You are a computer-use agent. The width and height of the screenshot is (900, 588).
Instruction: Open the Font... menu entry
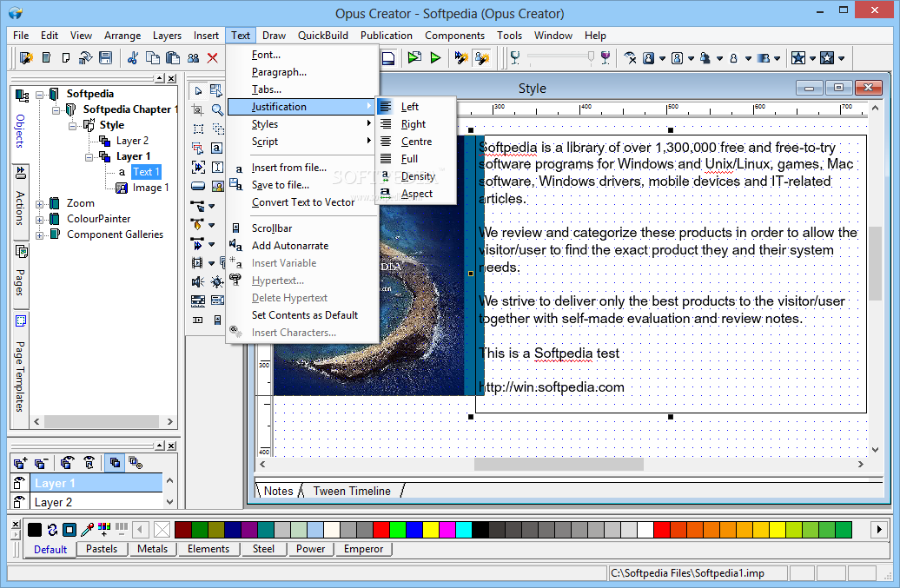pos(302,55)
